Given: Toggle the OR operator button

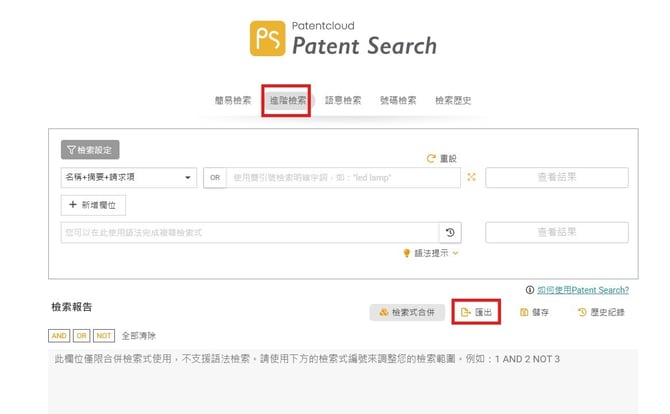Looking at the screenshot, I should (215, 178).
